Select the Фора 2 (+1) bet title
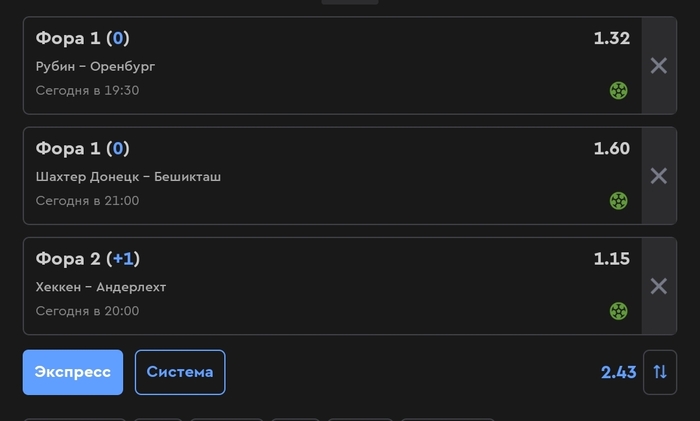This screenshot has height=421, width=700. (x=88, y=259)
